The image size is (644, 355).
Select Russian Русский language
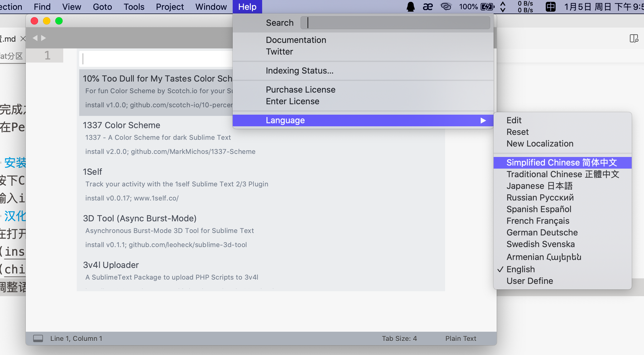click(x=562, y=197)
